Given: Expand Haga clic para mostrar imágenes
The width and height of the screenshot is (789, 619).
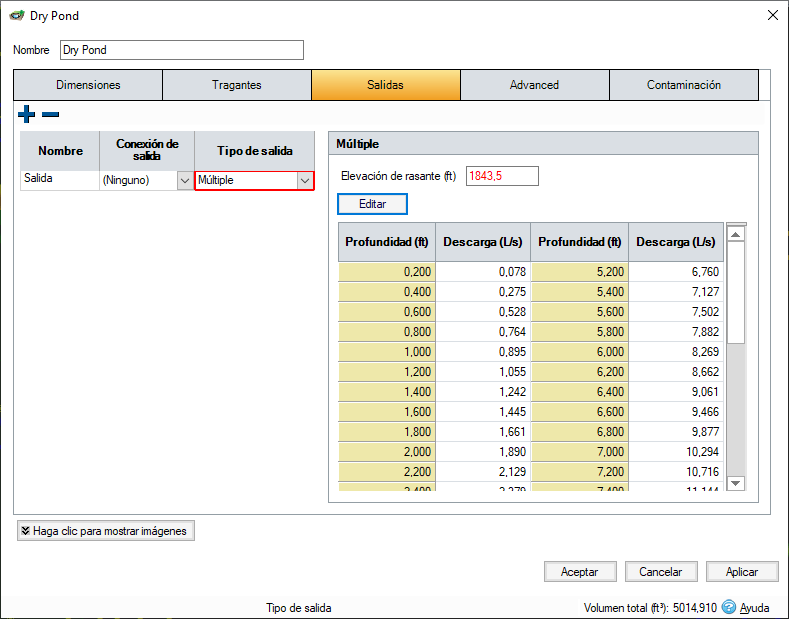Looking at the screenshot, I should tap(106, 531).
